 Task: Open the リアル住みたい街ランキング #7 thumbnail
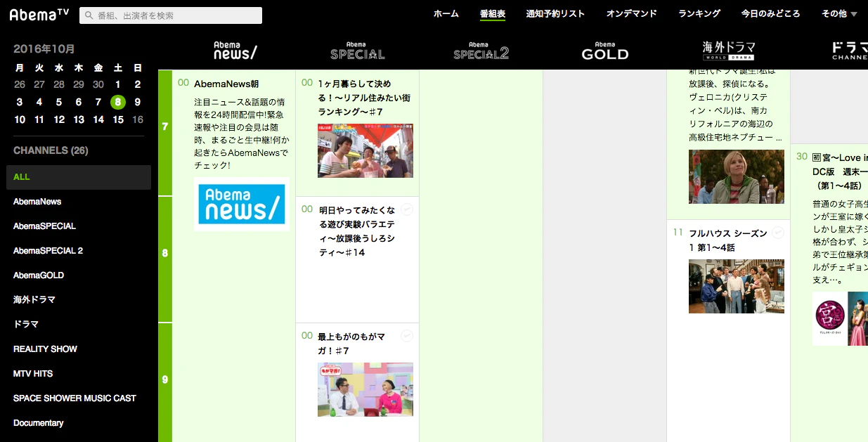tap(365, 150)
